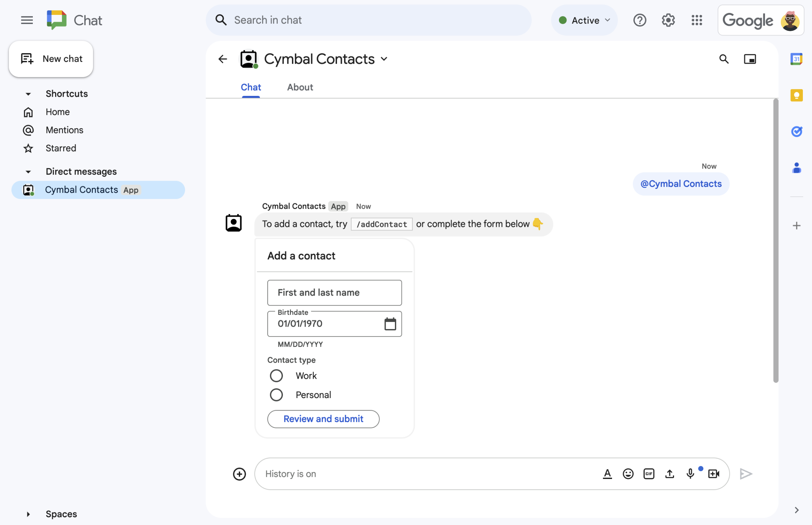
Task: Click the Chat tab
Action: click(250, 87)
